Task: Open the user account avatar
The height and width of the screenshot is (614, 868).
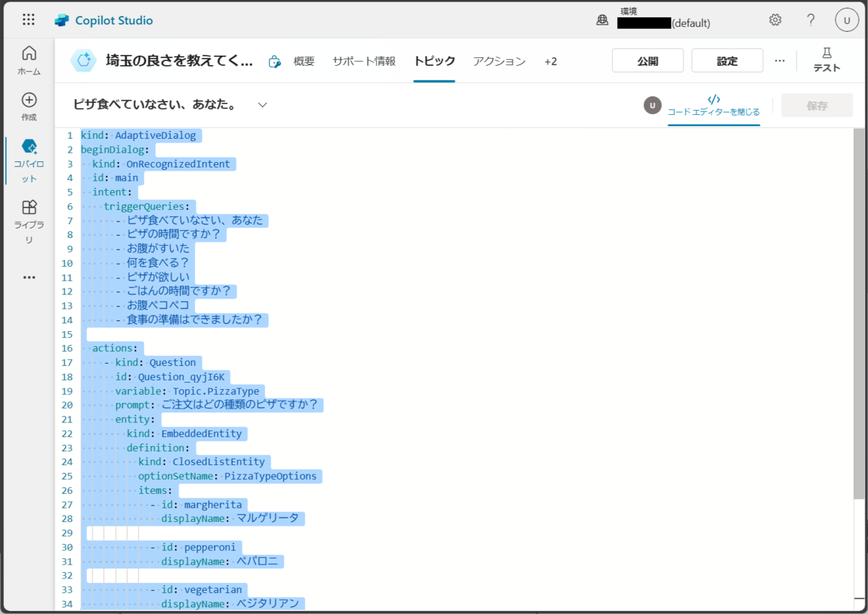Action: [846, 20]
